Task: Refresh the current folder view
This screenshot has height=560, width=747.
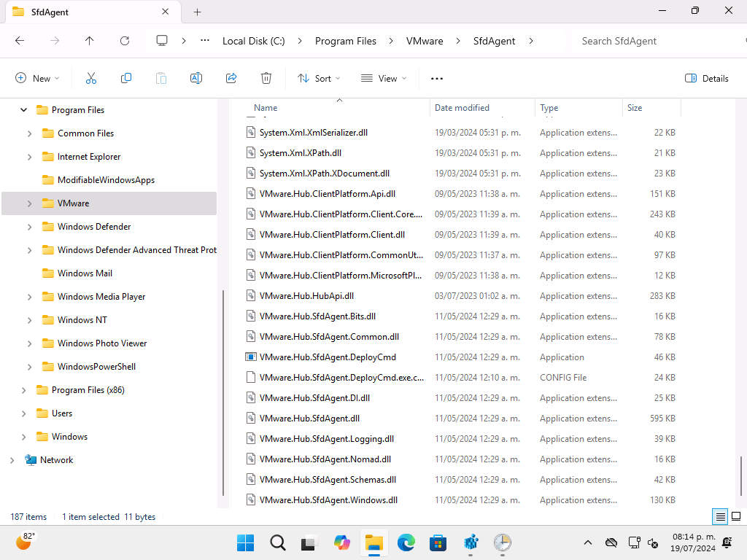Action: point(125,41)
